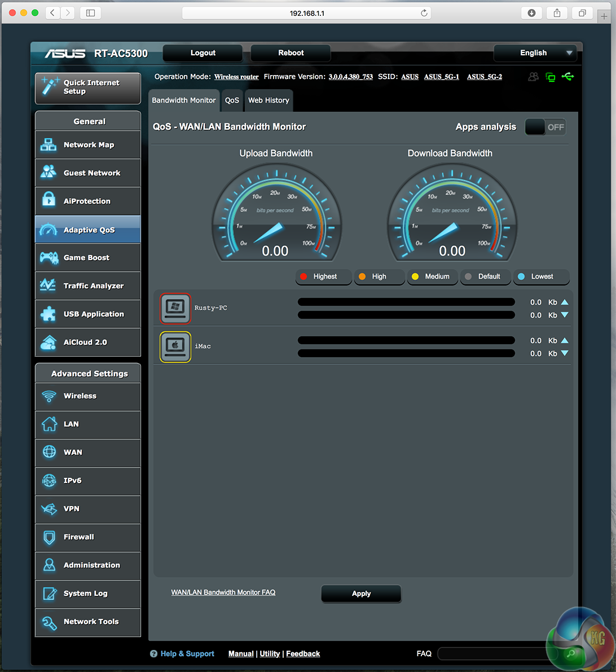Open the Network Map page
The width and height of the screenshot is (616, 672).
click(88, 145)
